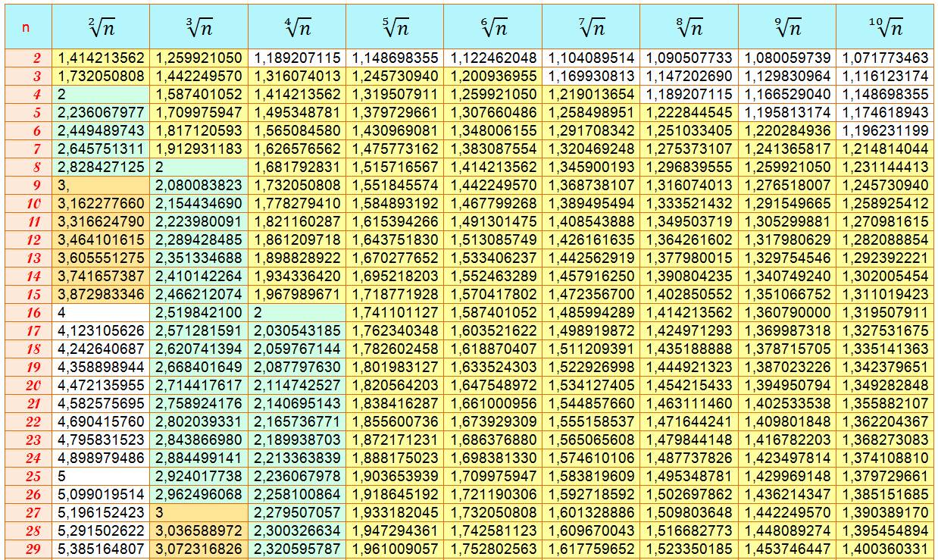Select the green cell "2" in row 8

click(x=199, y=167)
